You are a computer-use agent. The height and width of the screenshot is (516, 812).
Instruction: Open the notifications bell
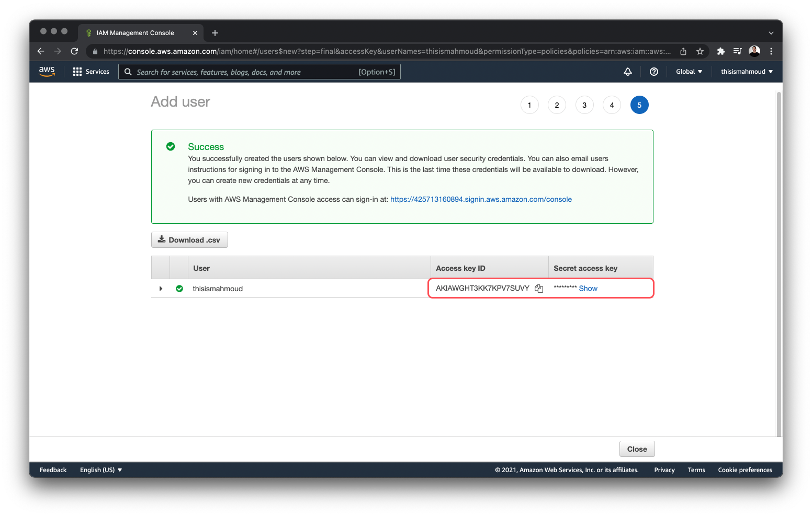click(628, 72)
